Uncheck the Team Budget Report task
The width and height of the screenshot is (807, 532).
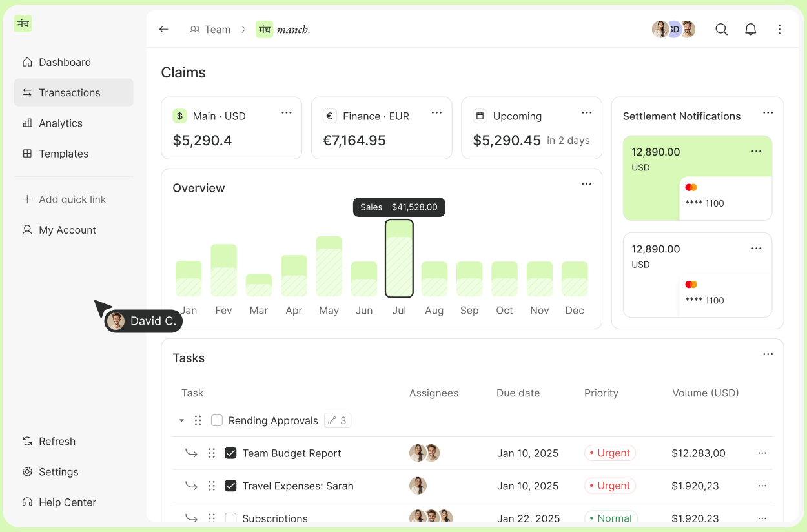230,453
